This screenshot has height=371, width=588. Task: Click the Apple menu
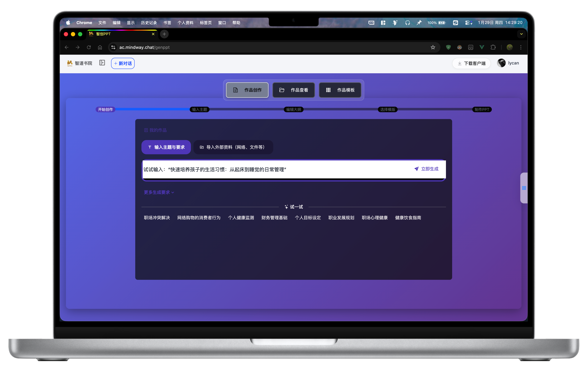point(68,23)
